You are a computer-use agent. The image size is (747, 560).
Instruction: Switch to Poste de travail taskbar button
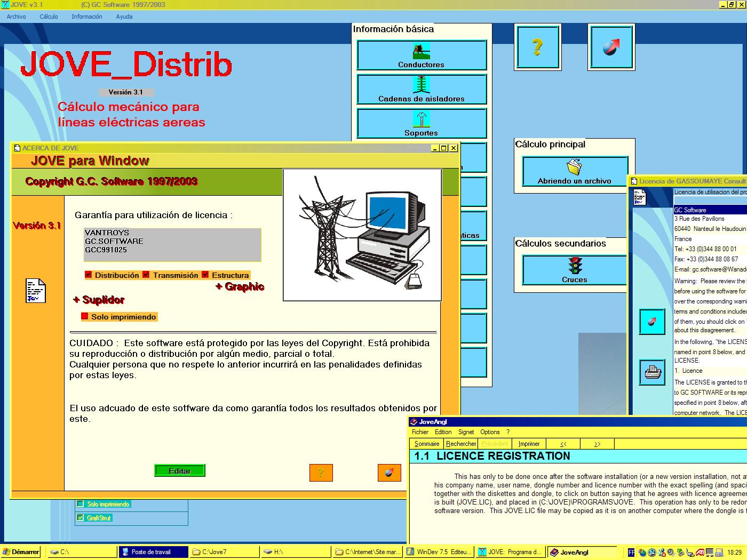(153, 552)
